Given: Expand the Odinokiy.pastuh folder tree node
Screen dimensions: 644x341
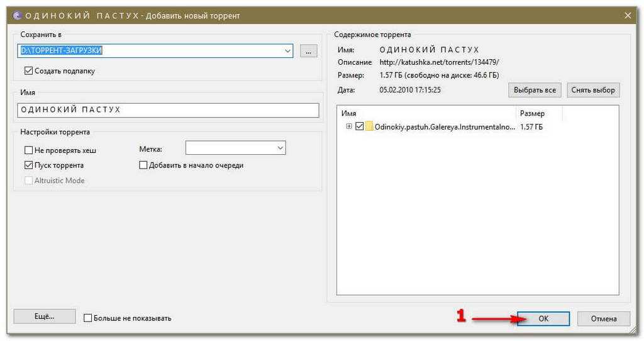Looking at the screenshot, I should 349,126.
